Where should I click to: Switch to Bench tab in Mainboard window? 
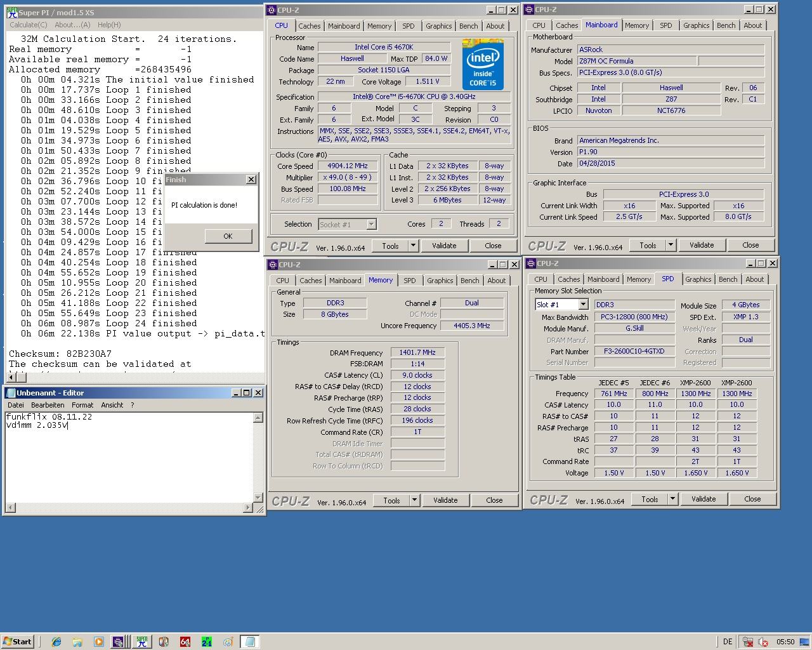(x=726, y=25)
